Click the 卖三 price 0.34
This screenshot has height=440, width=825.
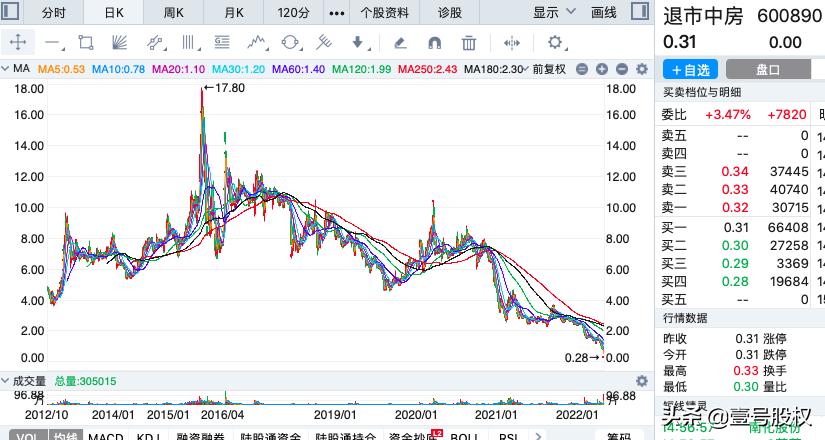click(735, 171)
